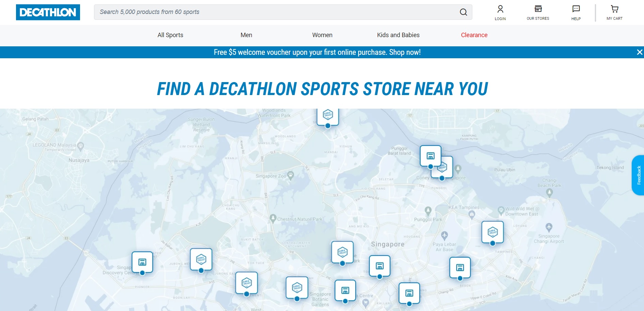
Task: Open the Feedback side tab
Action: click(x=638, y=175)
